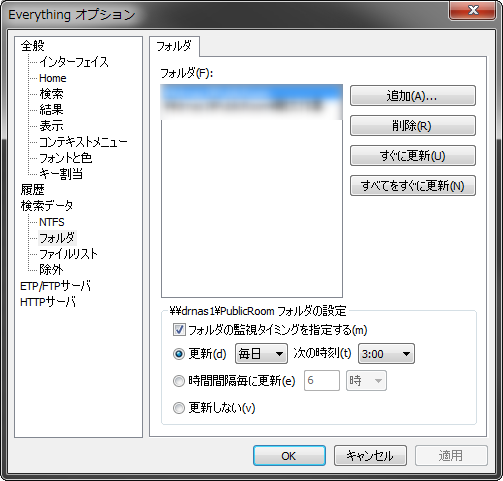Image resolution: width=503 pixels, height=481 pixels.
Task: Select the 更新(d) radio button
Action: [x=179, y=354]
